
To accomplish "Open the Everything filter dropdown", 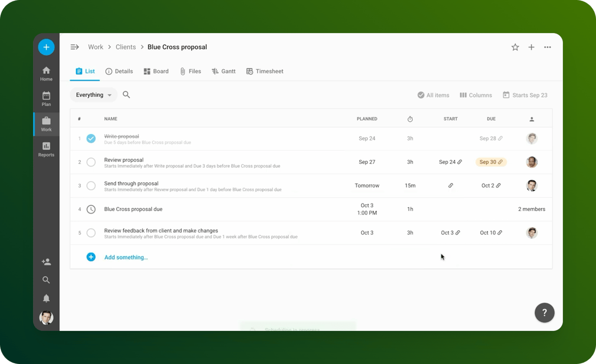I will [x=93, y=95].
